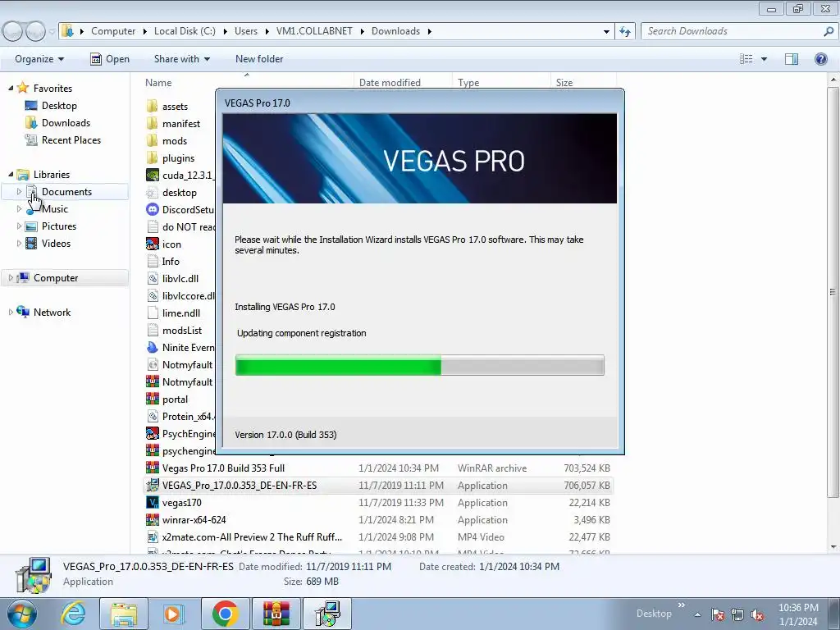
Task: Click the file list vertical scrollbar
Action: click(x=833, y=292)
